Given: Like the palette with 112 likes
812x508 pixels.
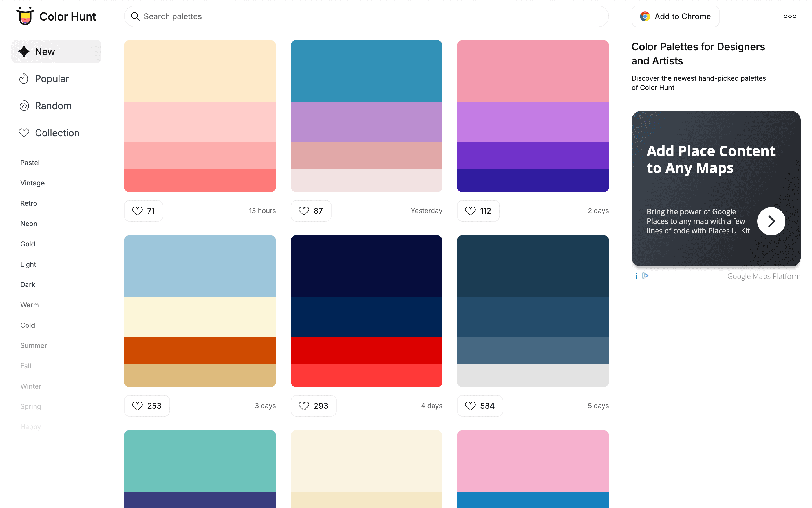Looking at the screenshot, I should pyautogui.click(x=478, y=211).
